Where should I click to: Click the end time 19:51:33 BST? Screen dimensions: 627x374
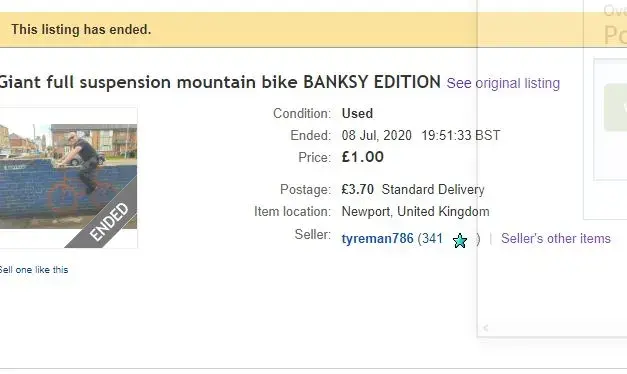pyautogui.click(x=461, y=135)
